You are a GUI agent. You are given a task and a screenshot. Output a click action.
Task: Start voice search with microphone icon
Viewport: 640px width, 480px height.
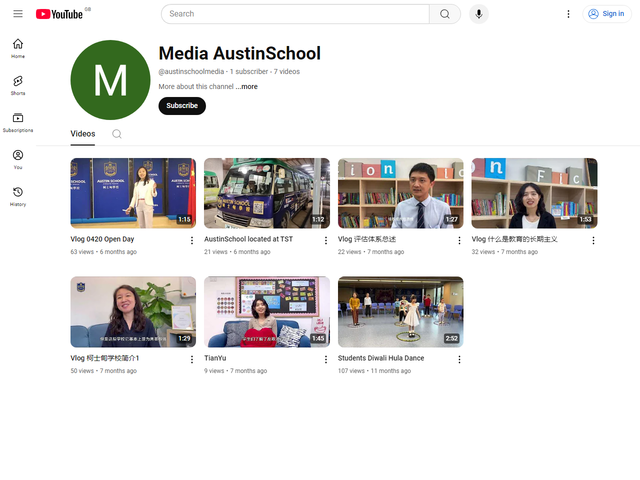[x=478, y=14]
